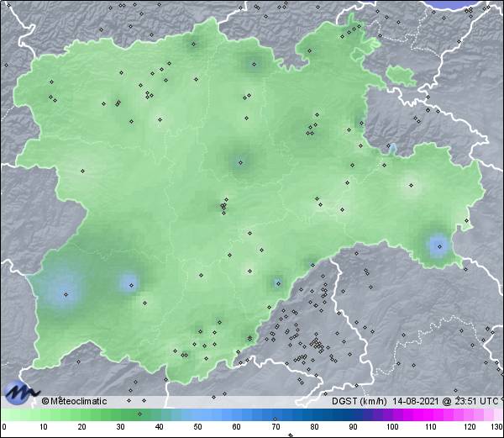Click scale label 60
This screenshot has width=504, height=438.
237,427
